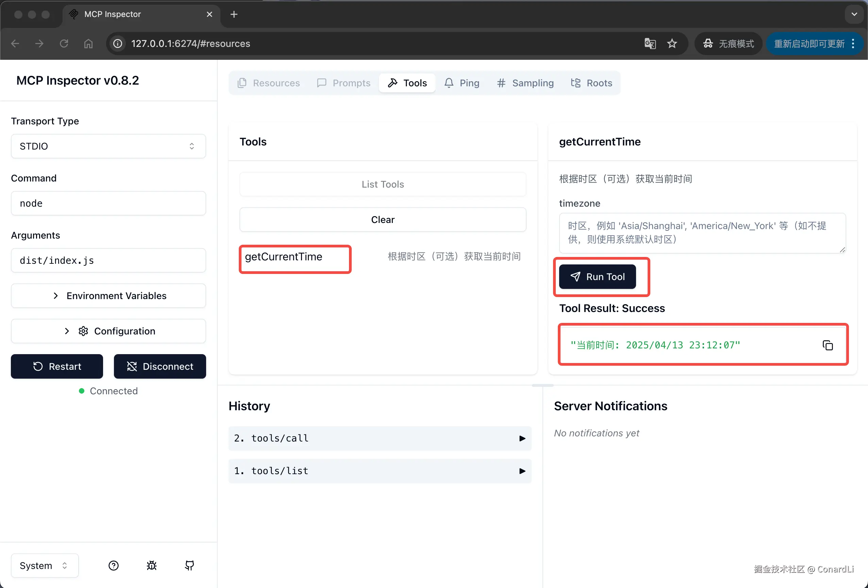The width and height of the screenshot is (868, 588).
Task: Reload the page with browser refresh icon
Action: 64,44
